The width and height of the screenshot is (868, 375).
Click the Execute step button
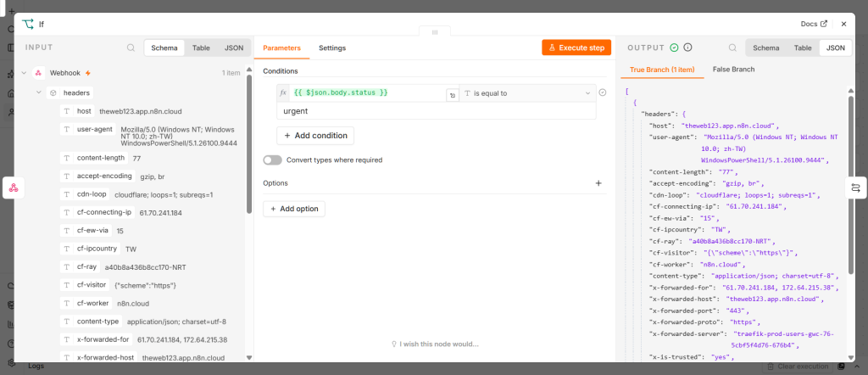(x=576, y=48)
